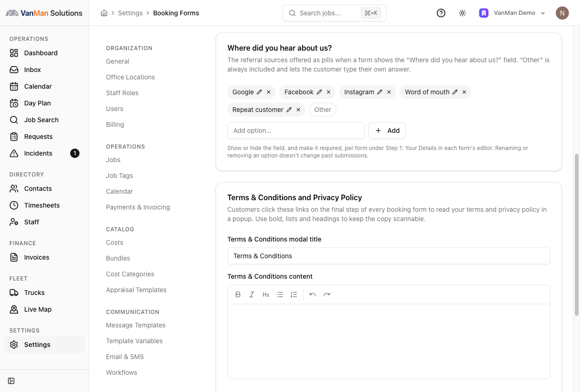Open the N user avatar menu
Screen dimensions: 580x392
562,13
